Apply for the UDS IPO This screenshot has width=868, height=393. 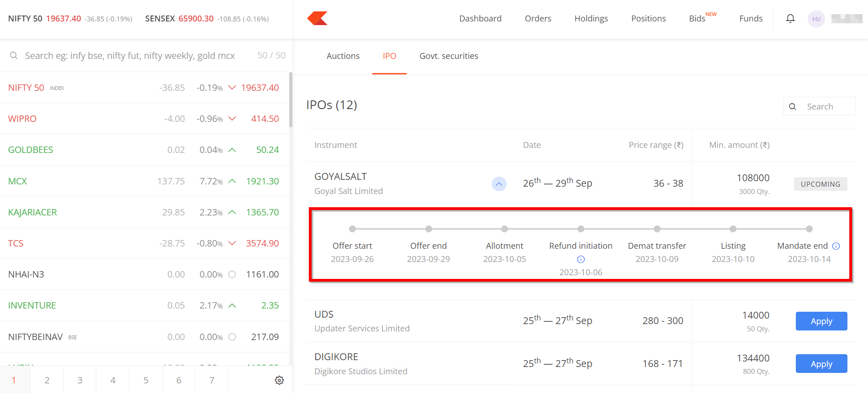pos(821,321)
